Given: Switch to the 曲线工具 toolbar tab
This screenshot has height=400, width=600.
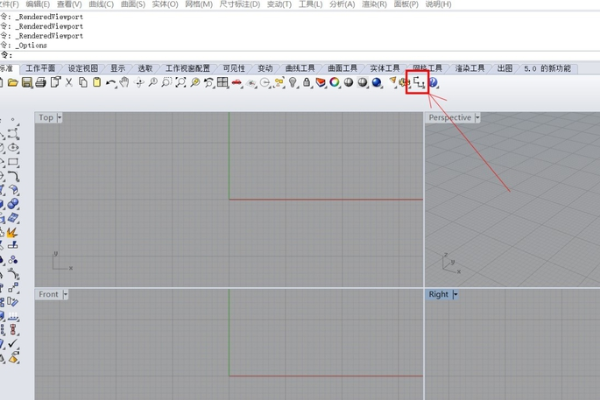Looking at the screenshot, I should tap(300, 68).
